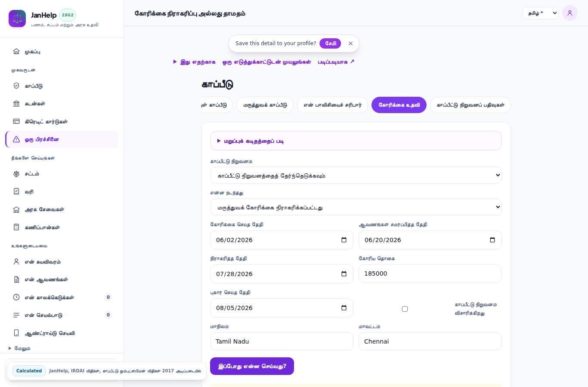588x387 pixels.
Task: Open the user profile avatar icon
Action: click(570, 13)
